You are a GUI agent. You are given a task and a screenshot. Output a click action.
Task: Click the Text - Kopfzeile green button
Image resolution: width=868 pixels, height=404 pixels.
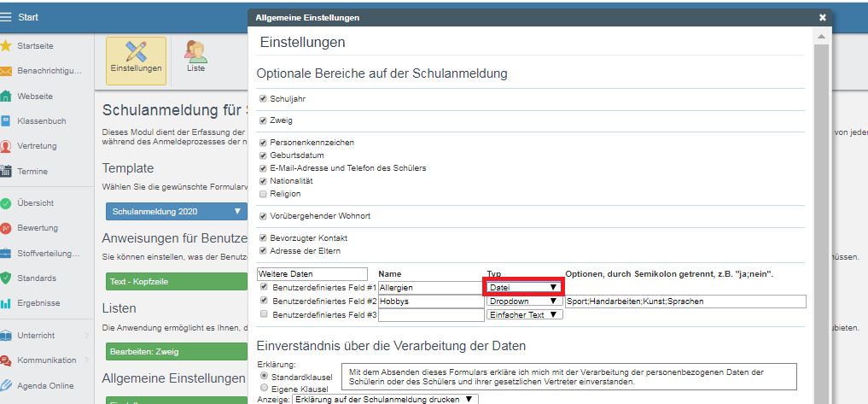click(x=177, y=281)
